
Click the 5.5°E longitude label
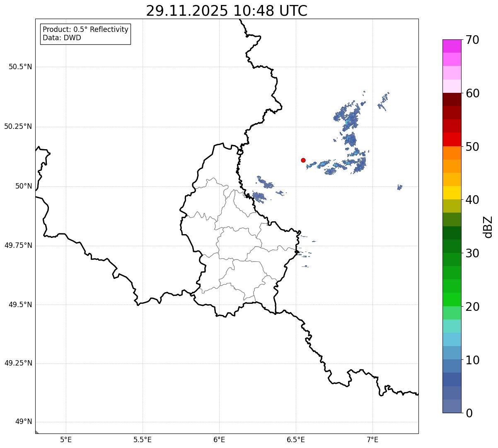[x=143, y=439]
